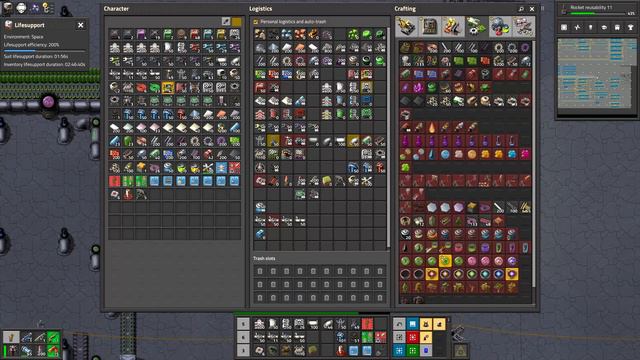Click the undo shortcut button

pos(399,324)
